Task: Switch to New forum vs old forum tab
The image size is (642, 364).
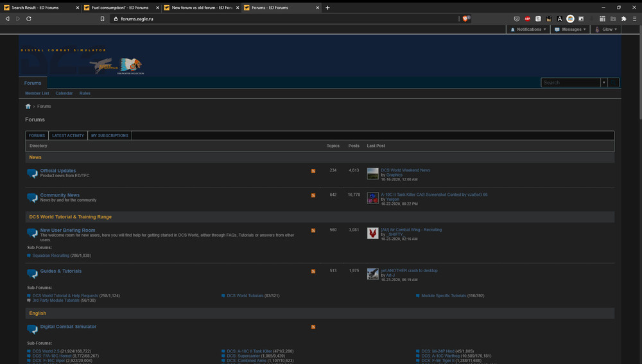Action: (202, 8)
